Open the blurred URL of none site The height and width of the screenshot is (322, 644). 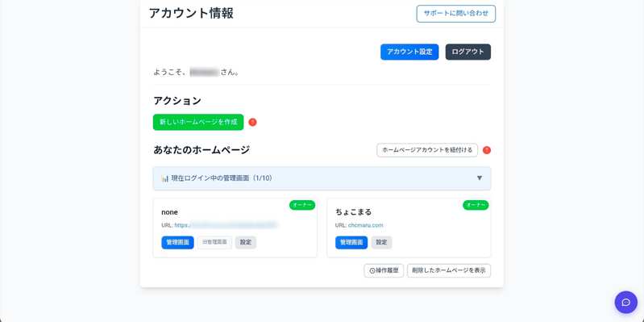226,225
